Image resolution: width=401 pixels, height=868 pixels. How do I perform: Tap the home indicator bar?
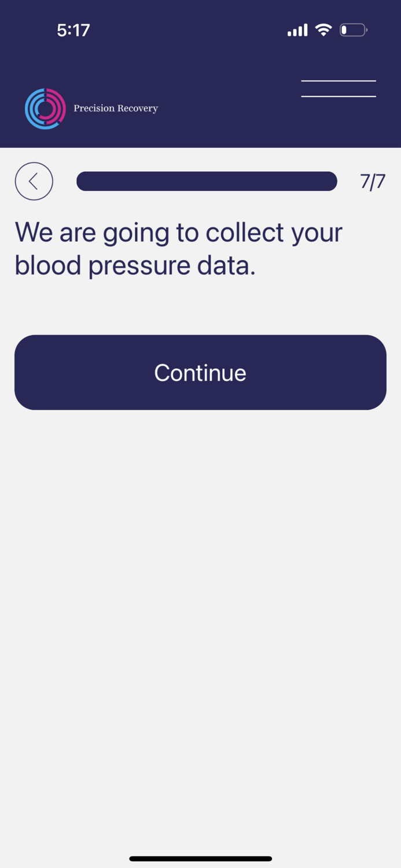click(200, 859)
